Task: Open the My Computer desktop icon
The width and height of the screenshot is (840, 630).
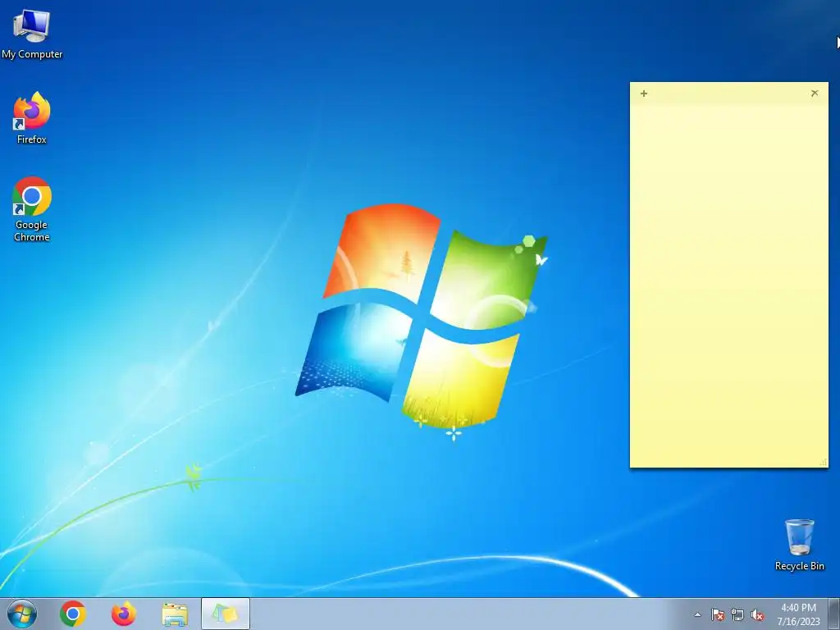Action: pos(32,33)
